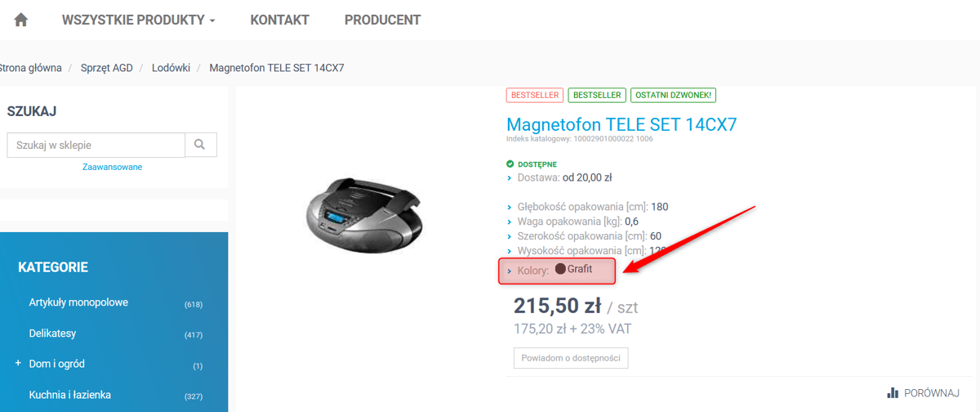Image resolution: width=980 pixels, height=412 pixels.
Task: Click the search magnifier button
Action: 200,145
